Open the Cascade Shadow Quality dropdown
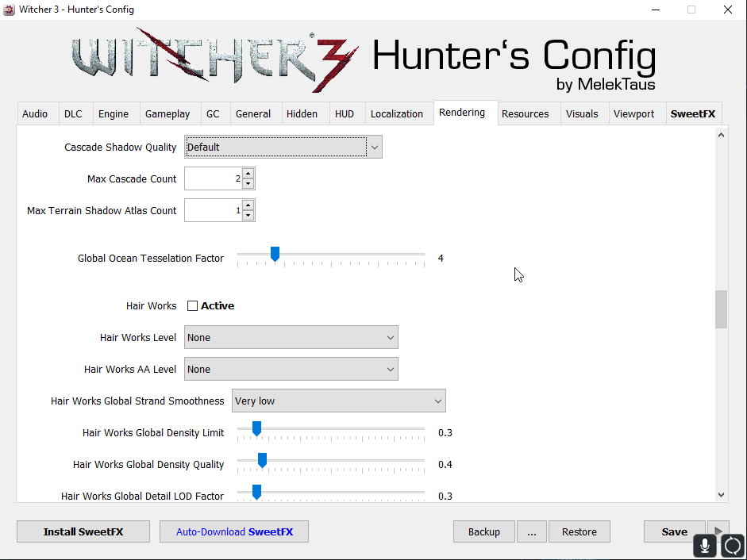Viewport: 747px width, 560px height. [x=283, y=148]
